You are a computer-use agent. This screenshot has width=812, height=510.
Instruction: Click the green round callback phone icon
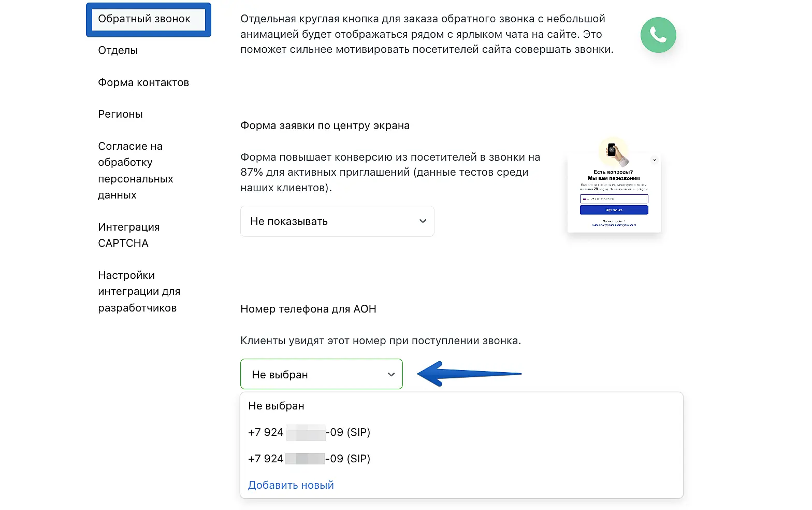[658, 35]
